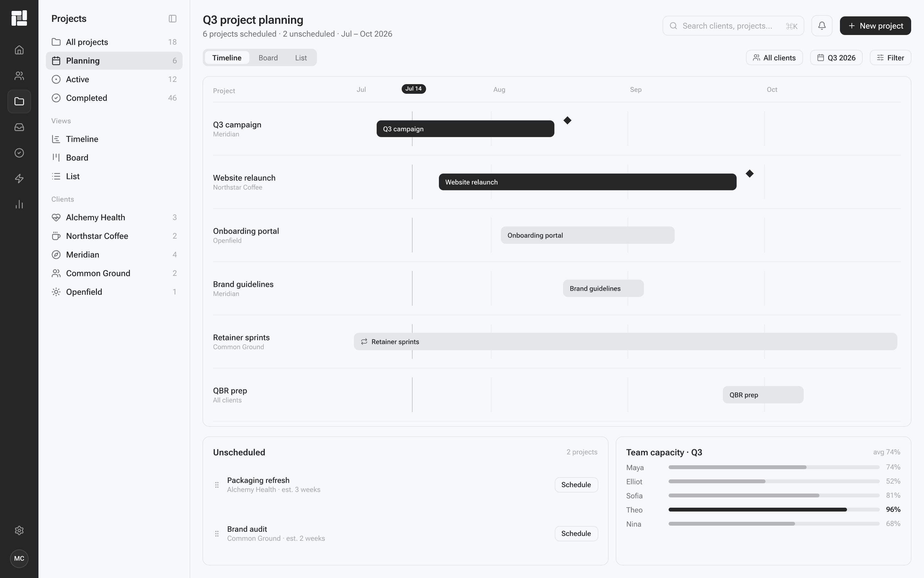Viewport: 924px width, 578px height.
Task: Select Active projects in the sidebar
Action: click(114, 80)
